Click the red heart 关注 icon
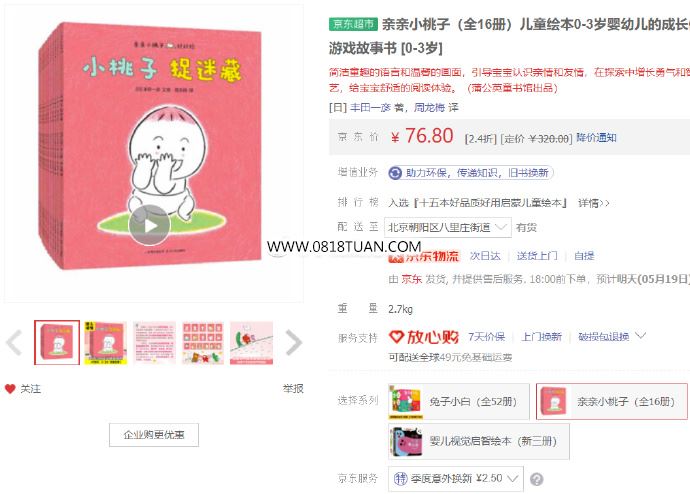Image resolution: width=690 pixels, height=494 pixels. pos(10,389)
